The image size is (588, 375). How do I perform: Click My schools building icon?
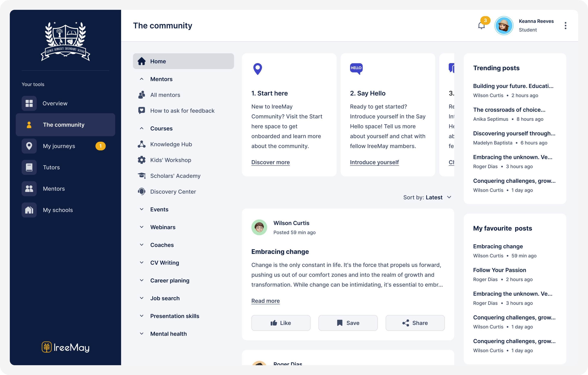(29, 210)
